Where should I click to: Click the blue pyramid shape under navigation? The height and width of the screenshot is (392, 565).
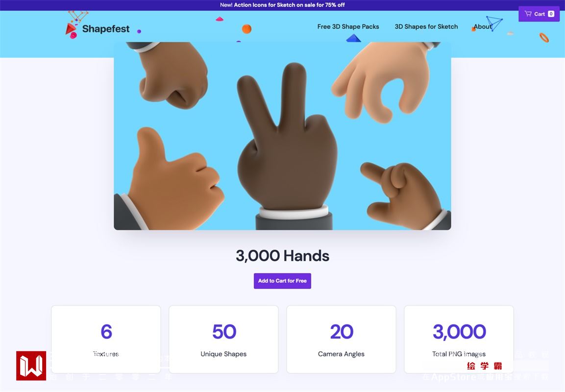[353, 38]
